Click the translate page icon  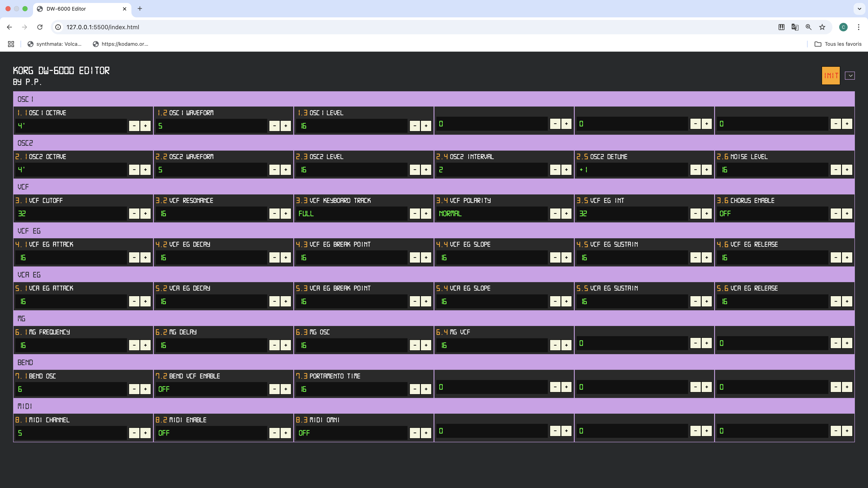795,27
